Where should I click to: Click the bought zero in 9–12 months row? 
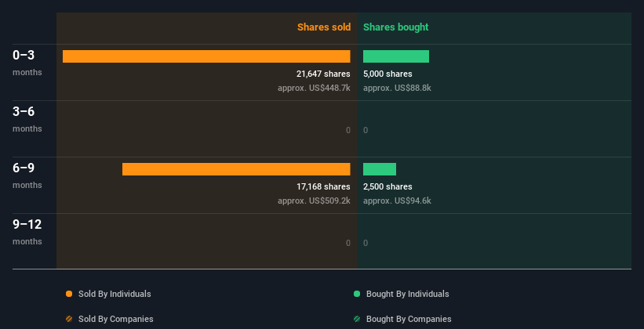366,244
